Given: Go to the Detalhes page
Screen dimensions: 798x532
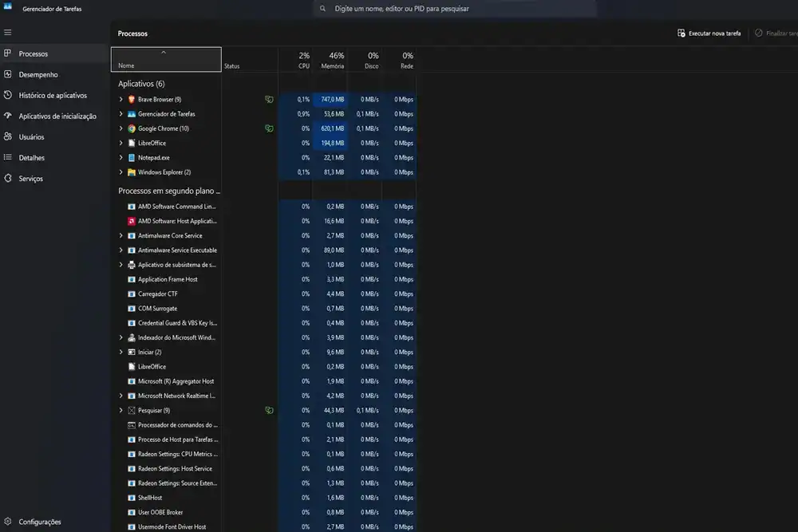Looking at the screenshot, I should point(32,158).
